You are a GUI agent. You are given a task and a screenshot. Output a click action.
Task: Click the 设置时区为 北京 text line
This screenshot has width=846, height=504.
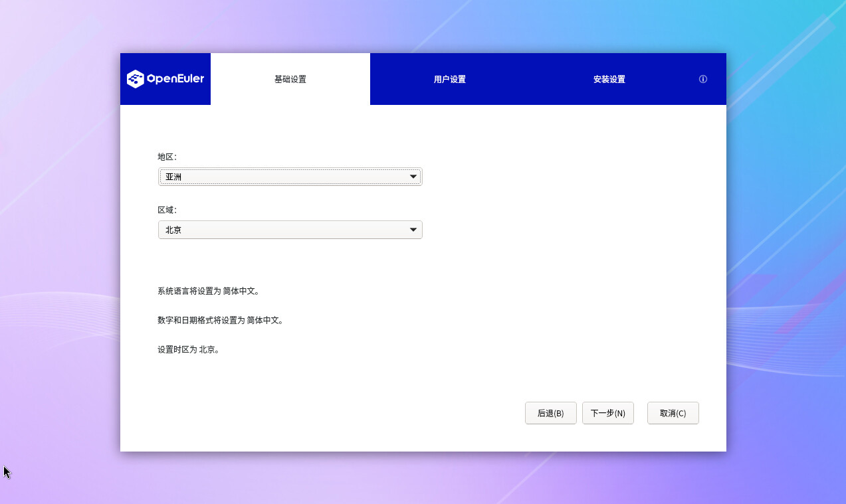188,349
